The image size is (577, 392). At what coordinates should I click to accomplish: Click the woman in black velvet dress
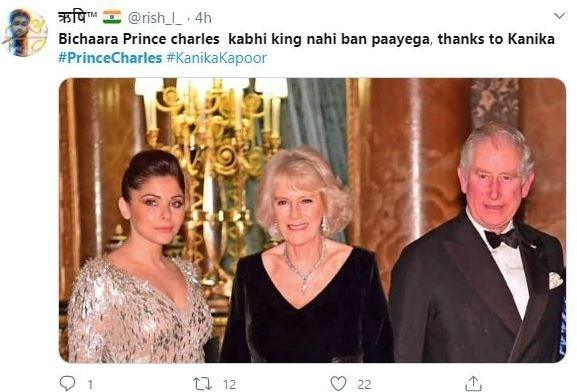[x=305, y=258]
